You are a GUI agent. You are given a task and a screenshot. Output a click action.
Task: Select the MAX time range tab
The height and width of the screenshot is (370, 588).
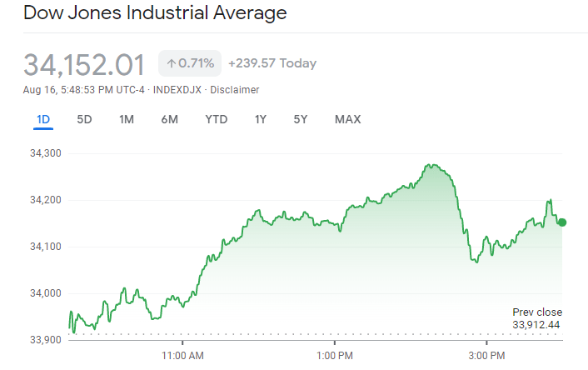(x=347, y=119)
